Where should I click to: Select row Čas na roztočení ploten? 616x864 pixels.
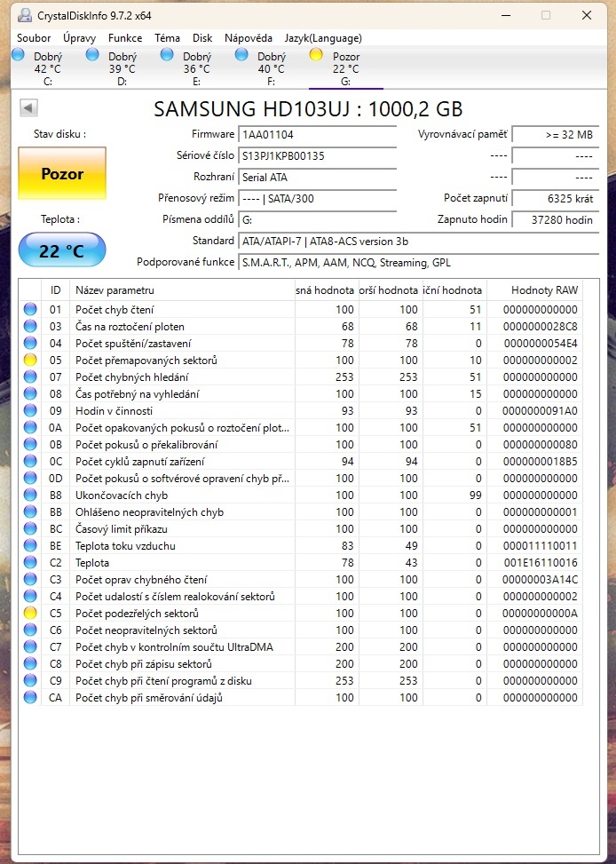[x=301, y=326]
